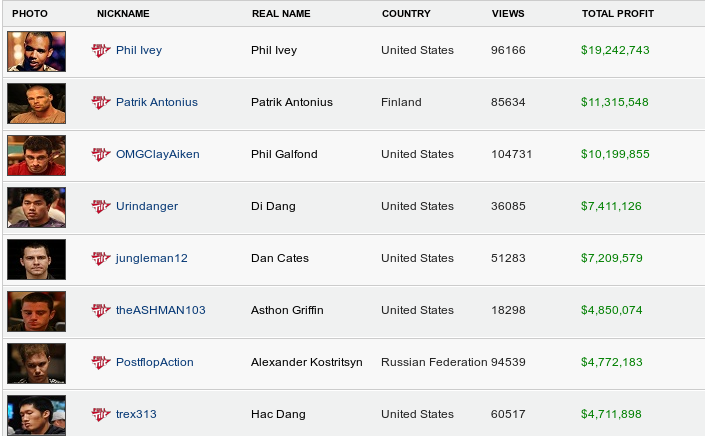
Task: Open the Patrik Antonius profile link
Action: [x=157, y=102]
